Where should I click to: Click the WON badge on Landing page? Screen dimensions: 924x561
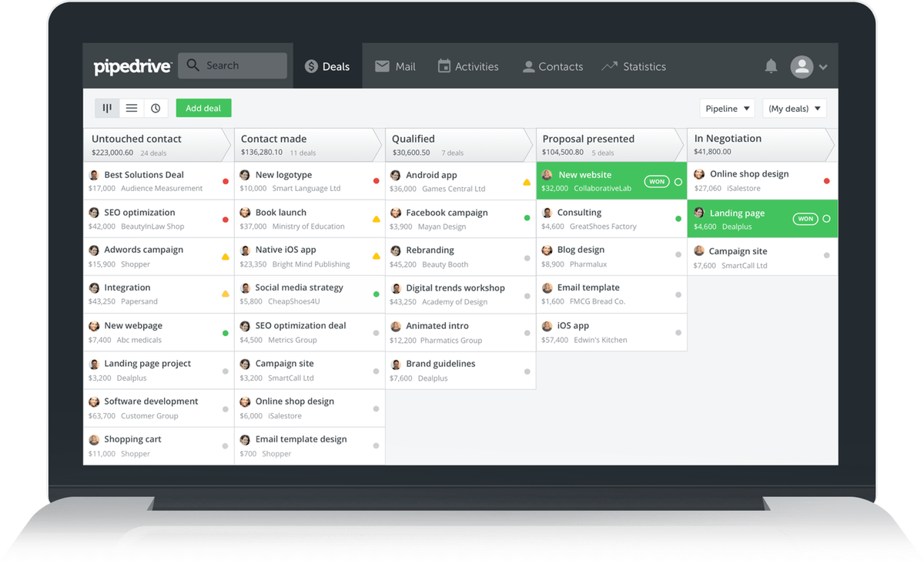click(x=805, y=219)
